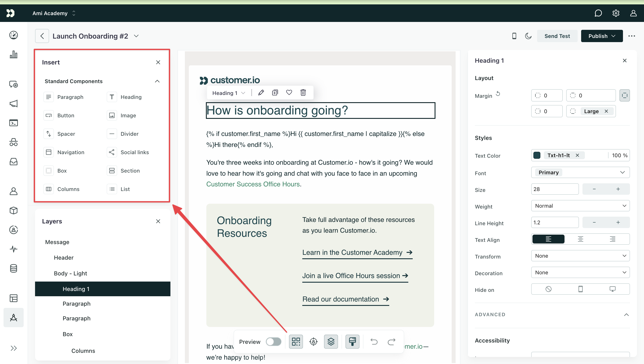Open the people sidebar icon

pos(14,191)
